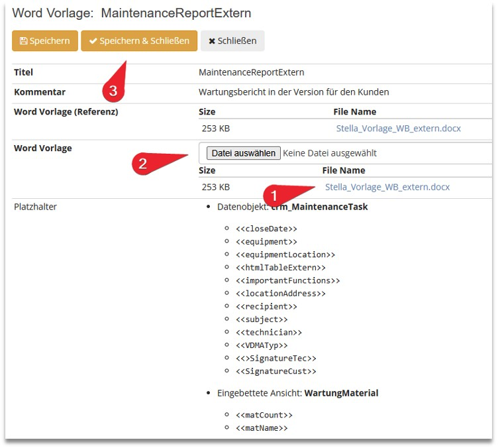
Task: Click the red annotation marker number 1
Action: point(272,196)
